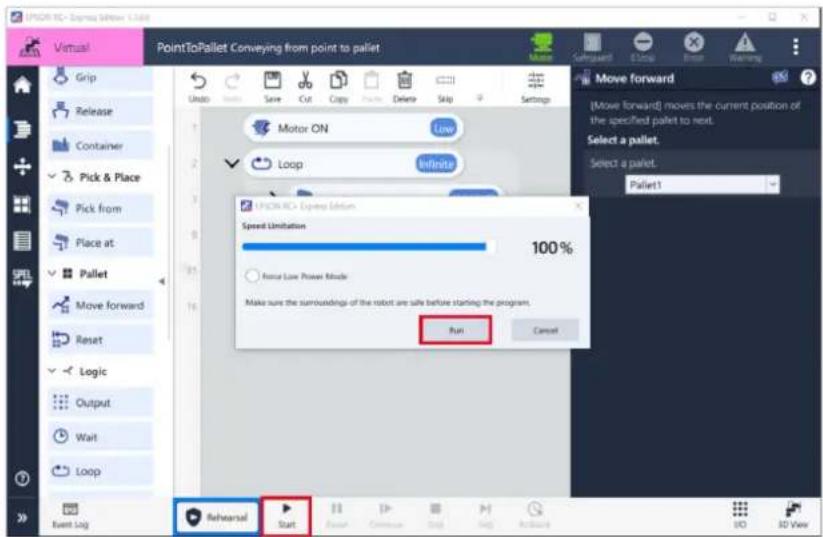Click the pin icon in Move forward panel
Screen dimensions: 823x537
(x=780, y=78)
